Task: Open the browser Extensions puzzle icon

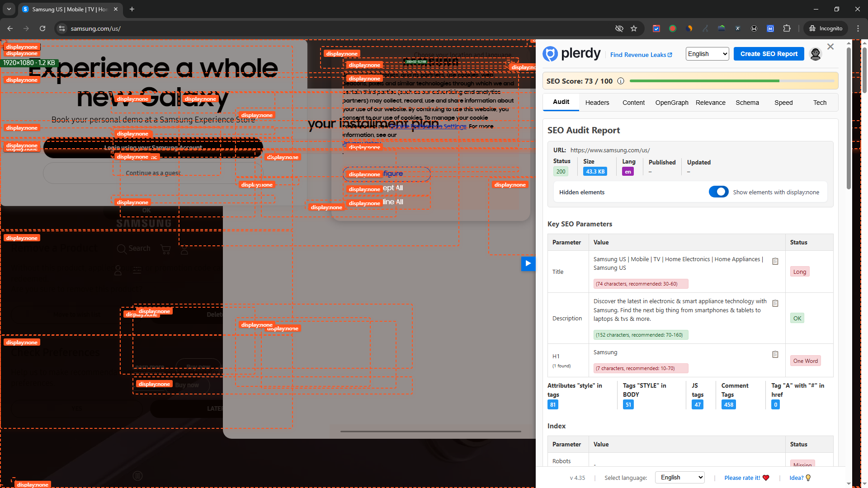Action: (x=787, y=28)
